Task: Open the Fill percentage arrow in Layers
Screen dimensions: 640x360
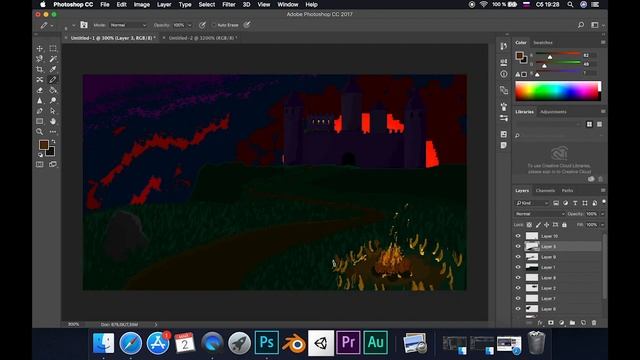Action: pos(602,225)
